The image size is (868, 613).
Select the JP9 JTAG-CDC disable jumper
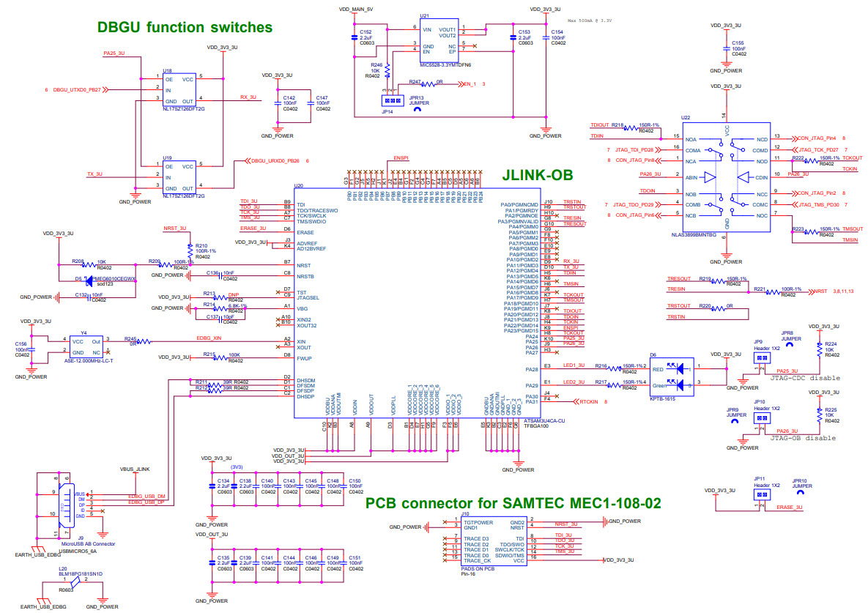[762, 357]
